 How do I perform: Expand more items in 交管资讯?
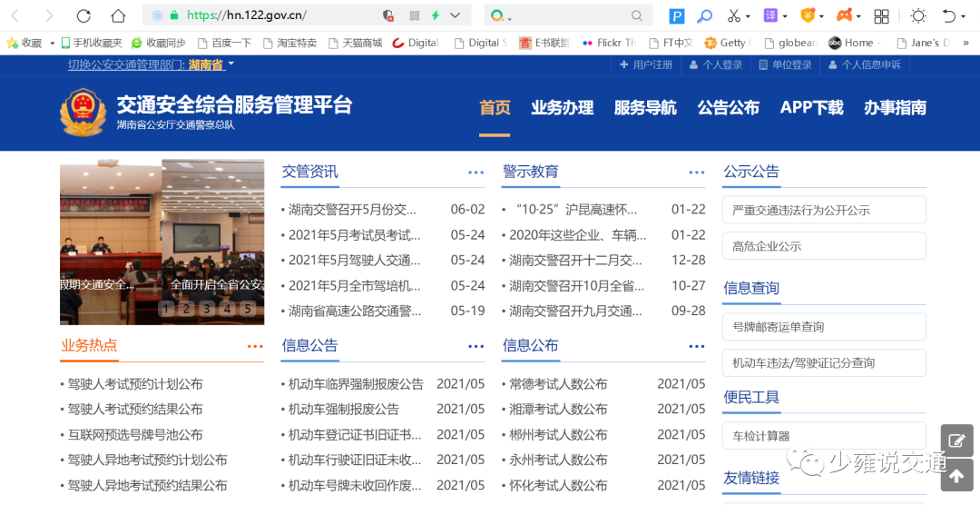tap(475, 173)
